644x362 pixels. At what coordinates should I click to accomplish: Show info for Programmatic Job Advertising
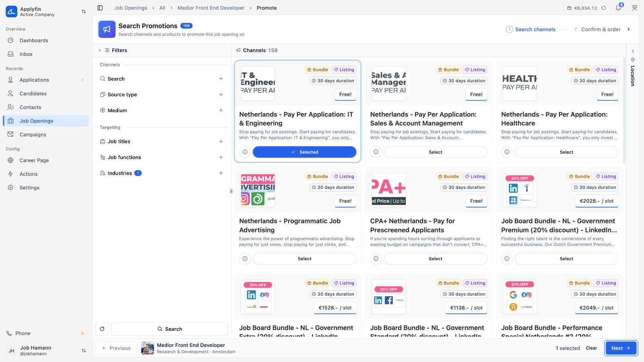(245, 259)
